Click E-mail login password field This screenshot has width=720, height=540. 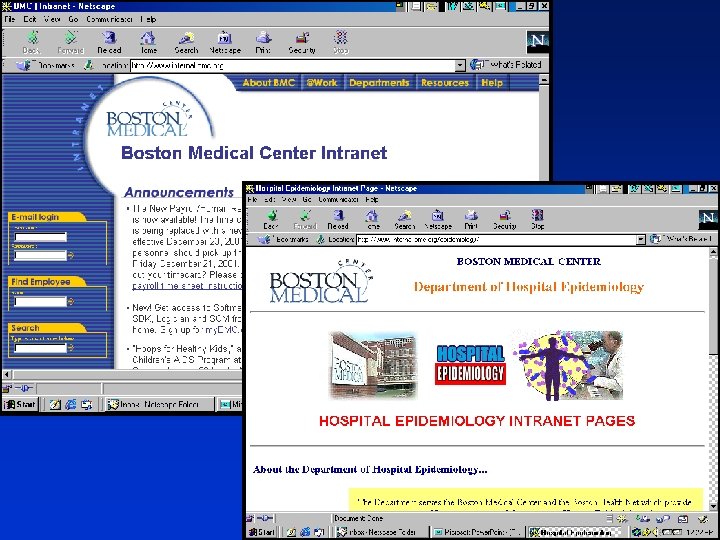coord(40,255)
